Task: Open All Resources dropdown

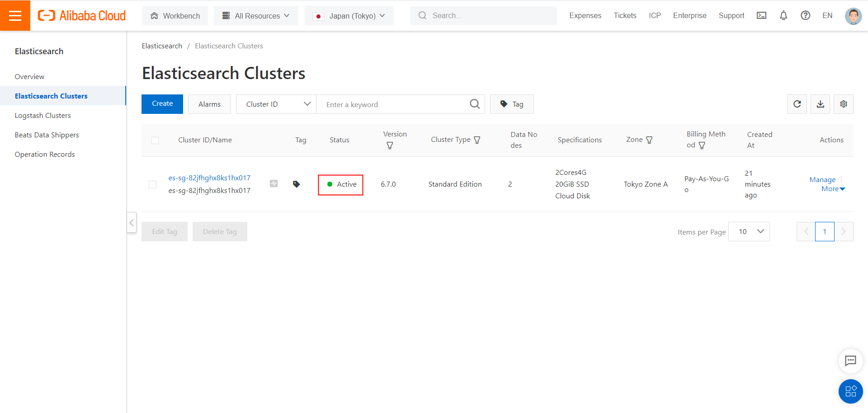Action: tap(256, 16)
